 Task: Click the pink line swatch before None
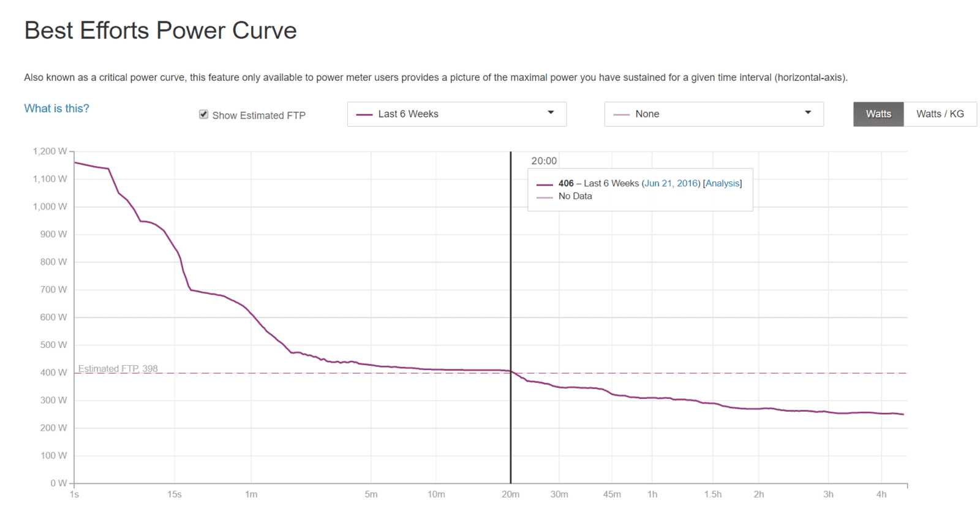coord(621,115)
